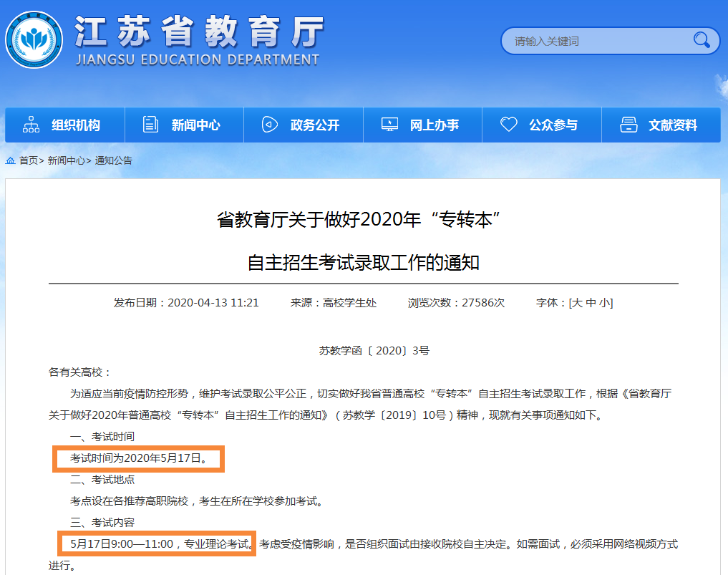Set font size to 大

pos(576,303)
